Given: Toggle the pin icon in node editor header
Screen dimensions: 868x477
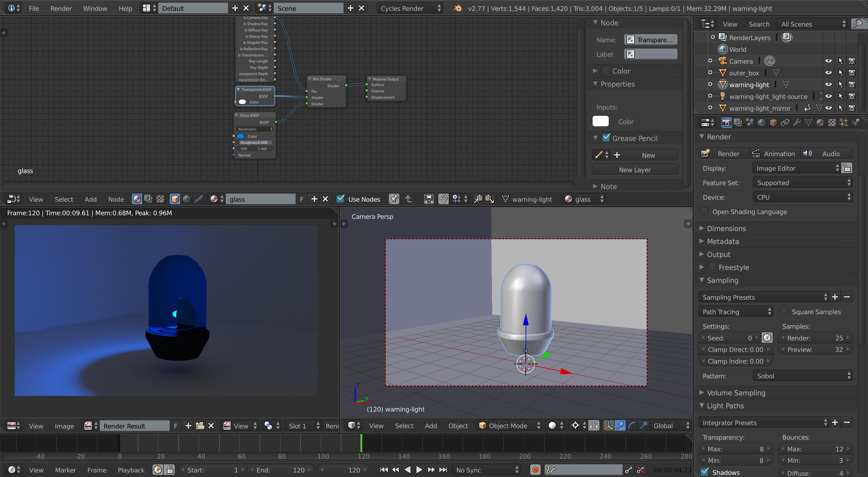Looking at the screenshot, I should click(394, 199).
